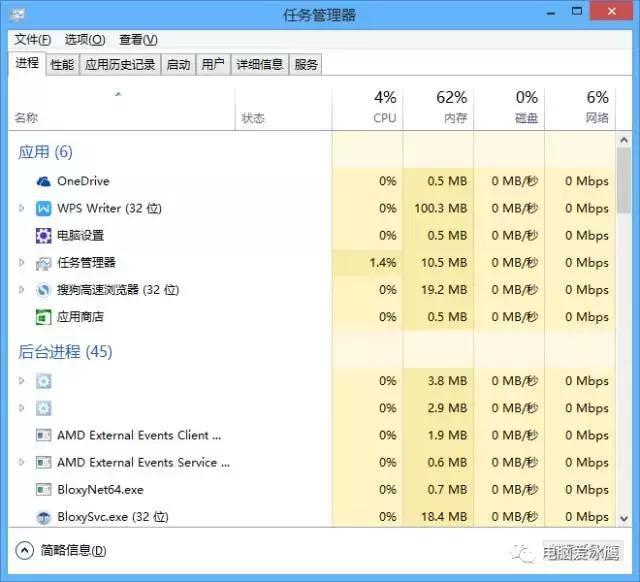Click the 简略信息(D) link
This screenshot has height=582, width=640.
pyautogui.click(x=73, y=551)
